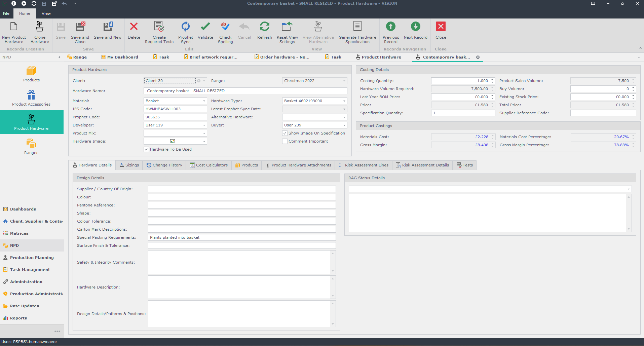644x346 pixels.
Task: Open the Hardware Type dropdown
Action: pyautogui.click(x=344, y=101)
